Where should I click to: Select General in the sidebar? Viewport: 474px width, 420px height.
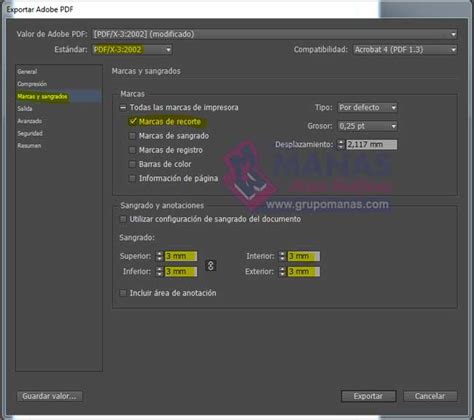click(x=27, y=72)
